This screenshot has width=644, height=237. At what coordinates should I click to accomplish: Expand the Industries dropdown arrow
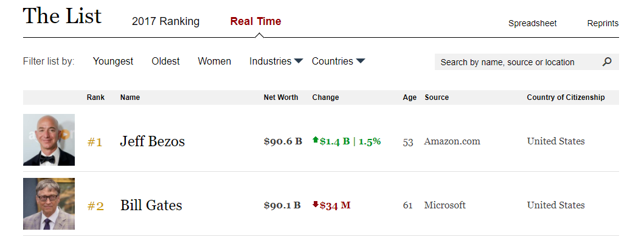tap(299, 62)
